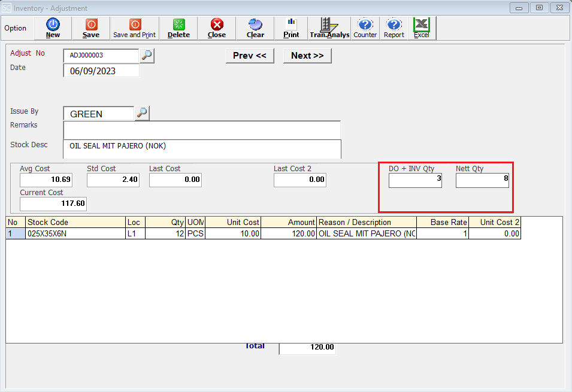Click the Avg Cost field 10.69
This screenshot has width=572, height=392.
click(46, 180)
